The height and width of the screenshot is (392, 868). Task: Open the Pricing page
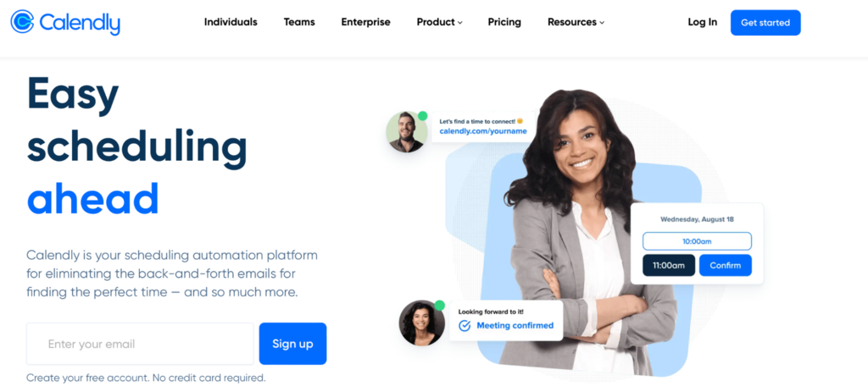504,22
